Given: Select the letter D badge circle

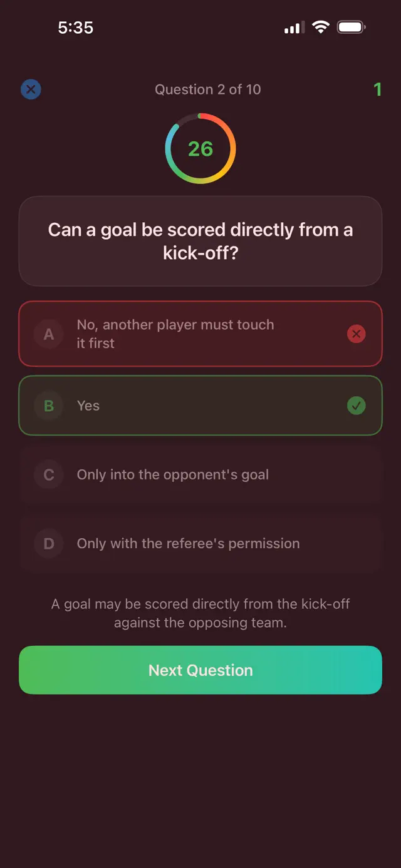Looking at the screenshot, I should pyautogui.click(x=48, y=543).
